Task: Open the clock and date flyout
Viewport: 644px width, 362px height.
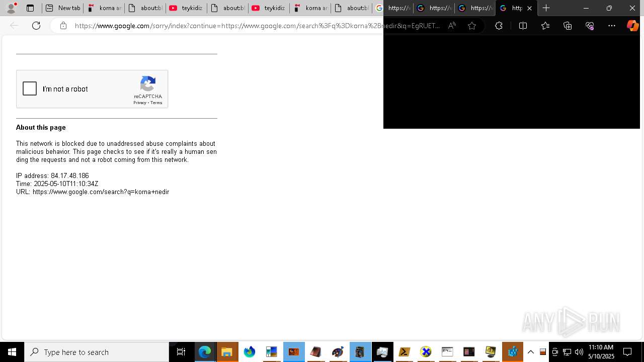Action: click(601, 352)
